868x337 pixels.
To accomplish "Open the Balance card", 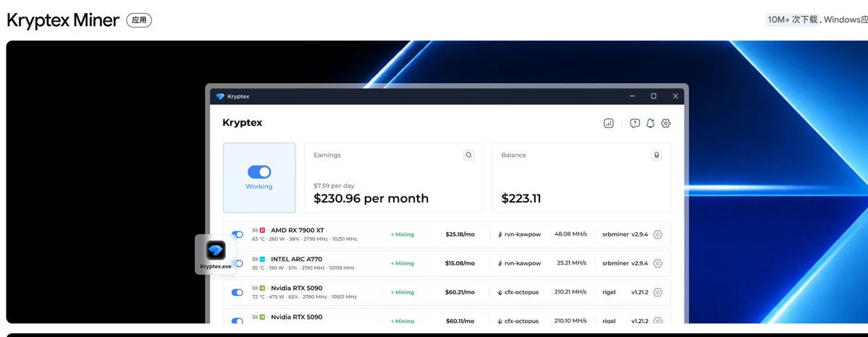I will pyautogui.click(x=581, y=178).
